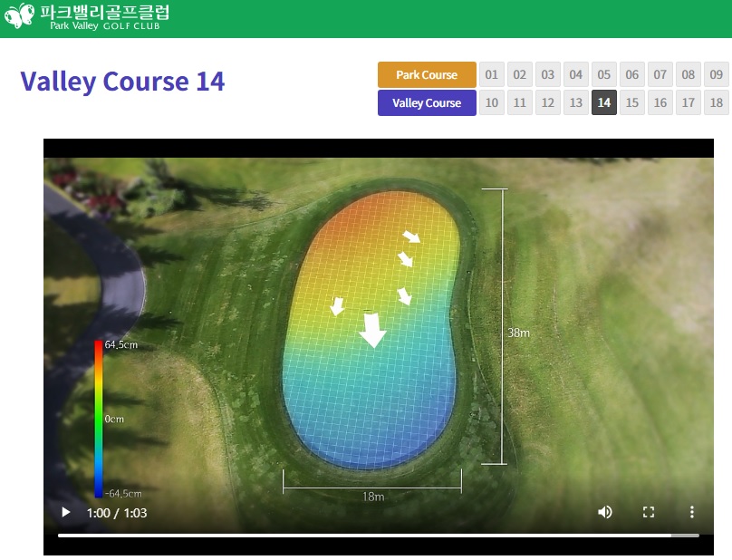This screenshot has width=732, height=560.
Task: Go to hole 09
Action: point(716,74)
